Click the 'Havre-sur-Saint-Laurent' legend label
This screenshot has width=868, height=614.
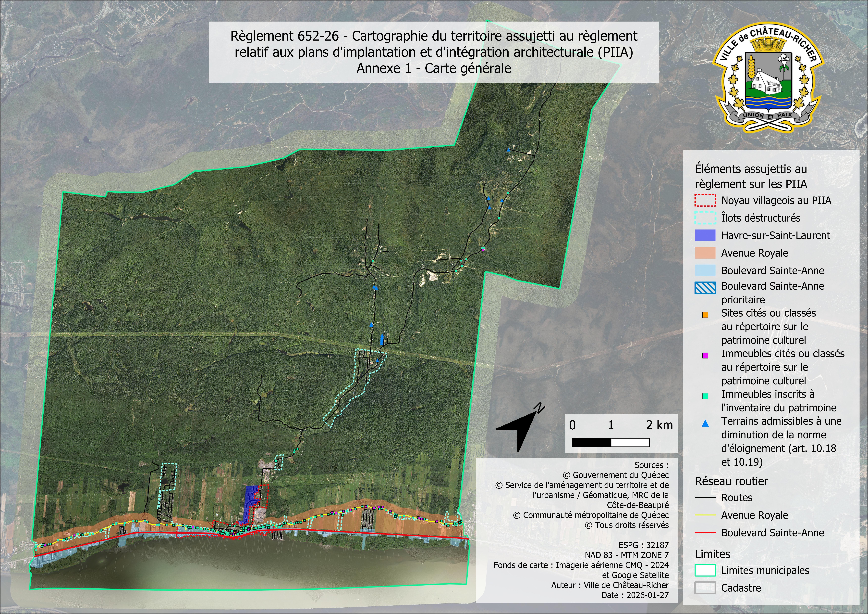coord(776,235)
